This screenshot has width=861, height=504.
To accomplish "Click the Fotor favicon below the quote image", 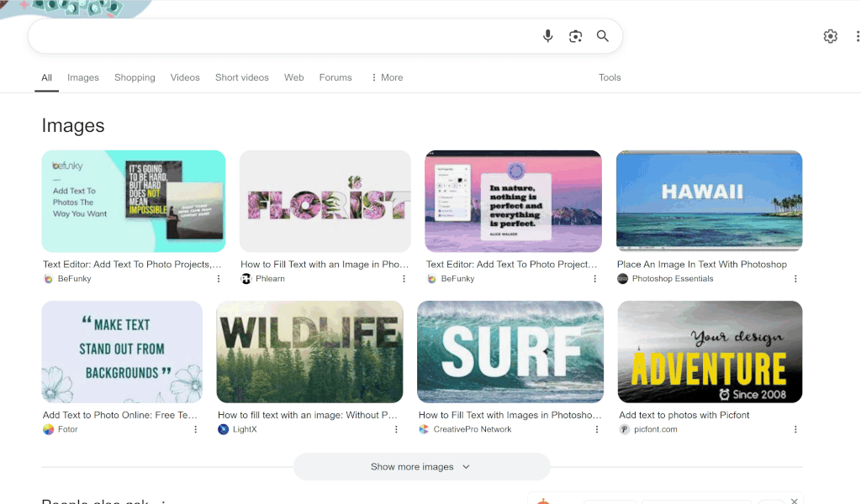I will coord(46,429).
